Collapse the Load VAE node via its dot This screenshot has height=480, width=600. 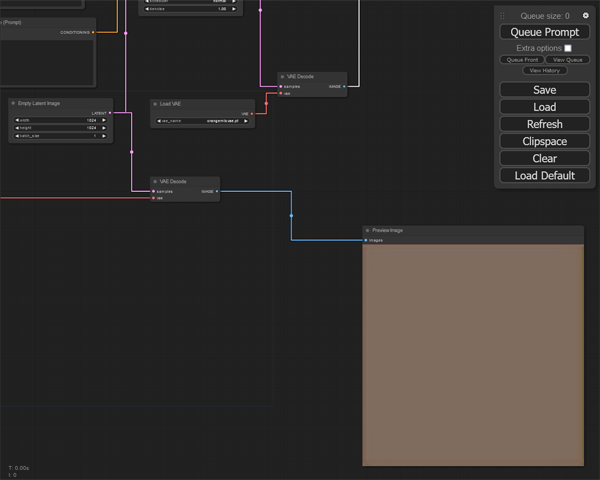pyautogui.click(x=156, y=104)
